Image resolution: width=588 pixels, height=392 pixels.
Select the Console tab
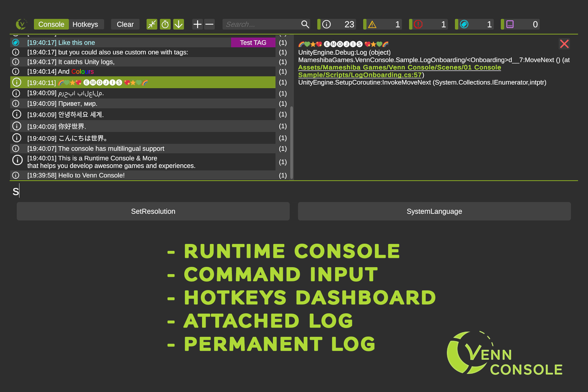click(x=51, y=24)
